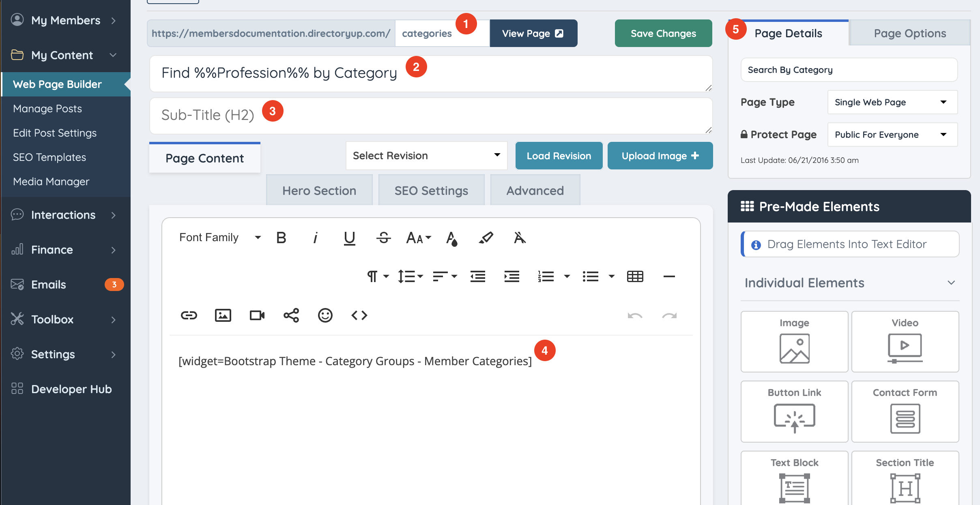This screenshot has width=980, height=505.
Task: Click the insert image toolbar icon
Action: coord(223,315)
